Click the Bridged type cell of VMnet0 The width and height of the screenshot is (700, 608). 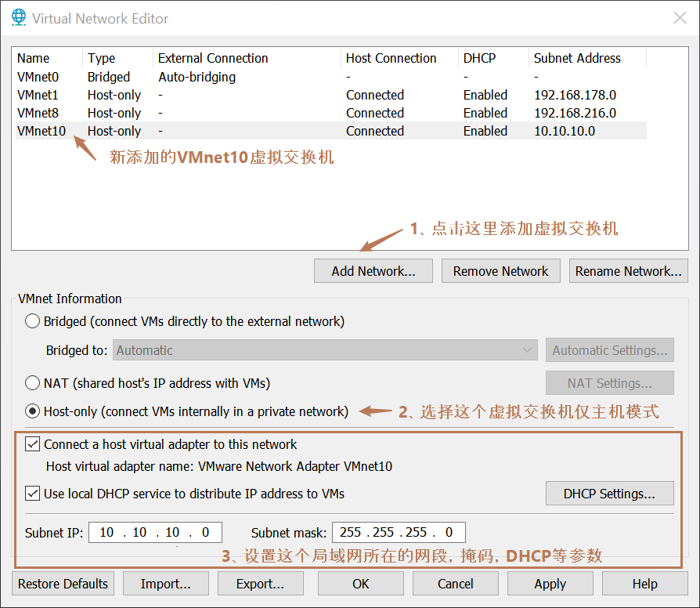109,78
